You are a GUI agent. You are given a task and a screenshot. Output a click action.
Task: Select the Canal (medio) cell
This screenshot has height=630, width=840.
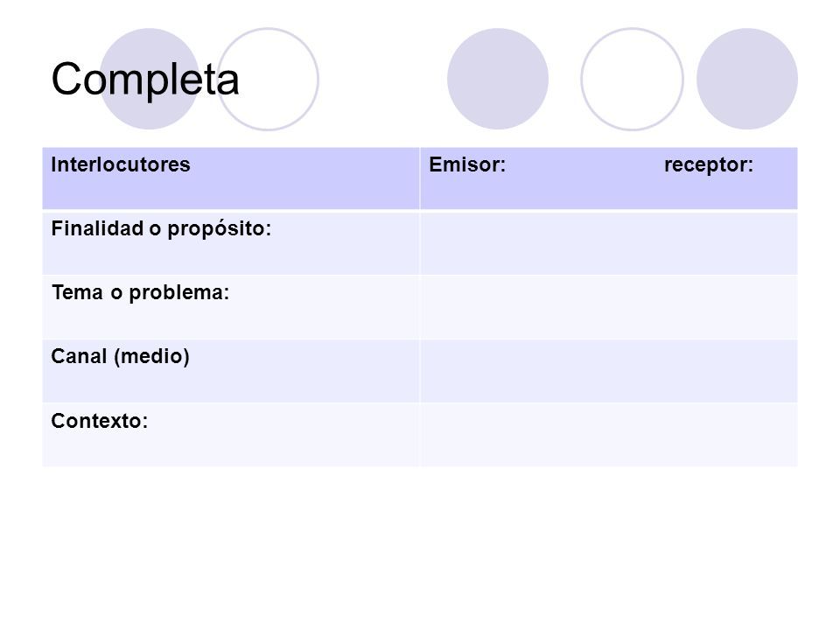tap(231, 371)
